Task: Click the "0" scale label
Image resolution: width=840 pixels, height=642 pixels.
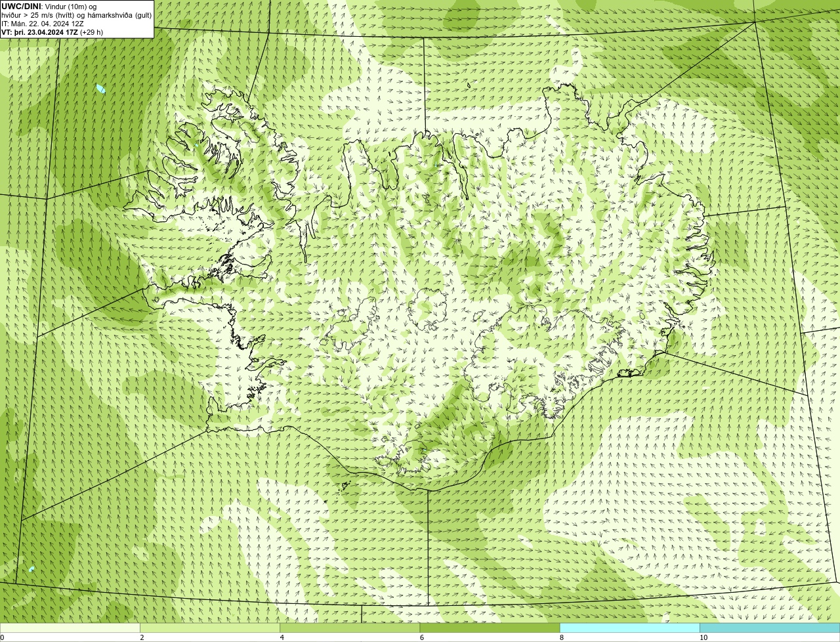Action: [x=2, y=637]
